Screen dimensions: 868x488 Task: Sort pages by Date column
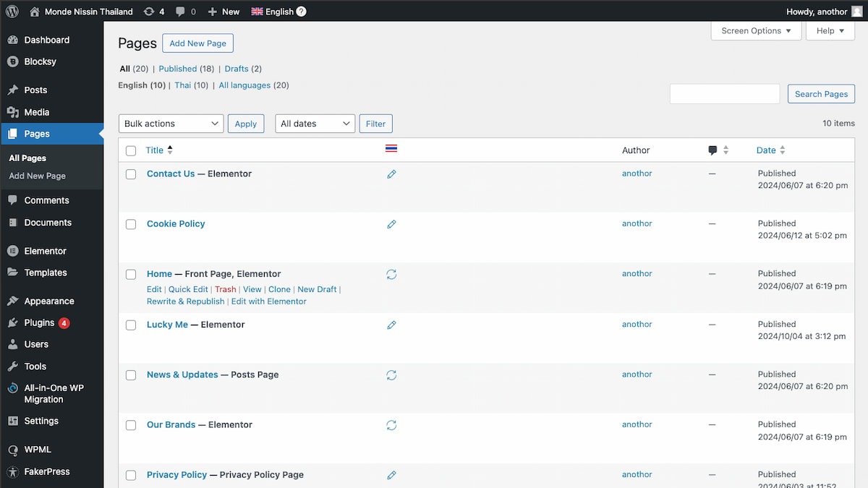[x=771, y=150]
